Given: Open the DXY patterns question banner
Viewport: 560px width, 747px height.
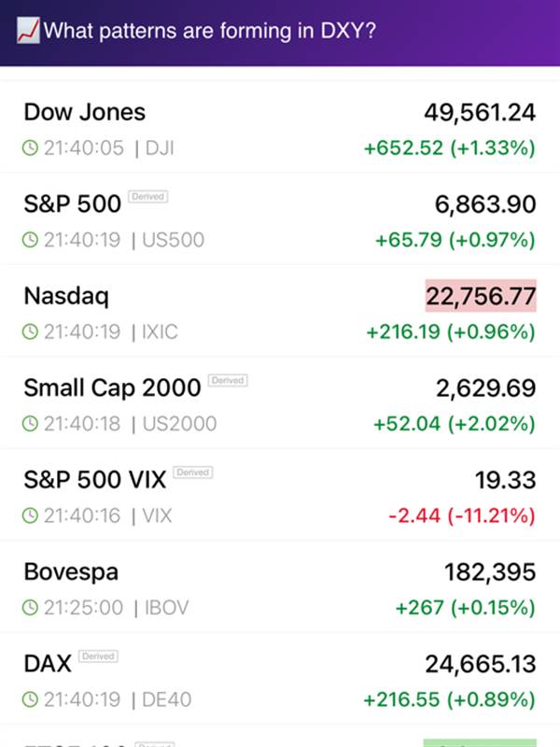Looking at the screenshot, I should coord(210,32).
